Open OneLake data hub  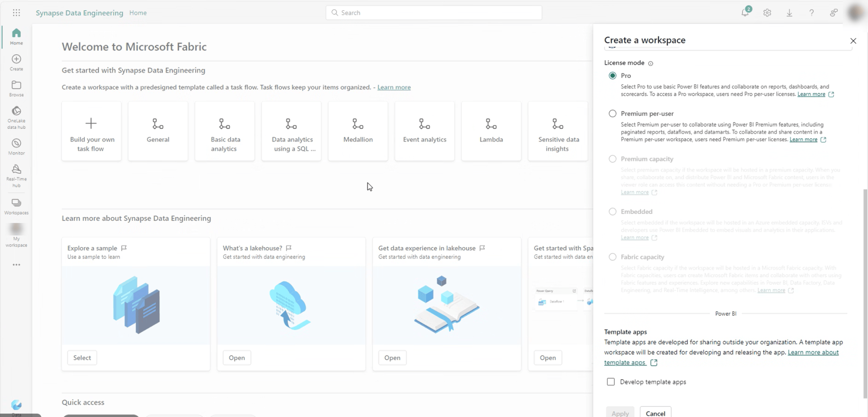pyautogui.click(x=16, y=117)
